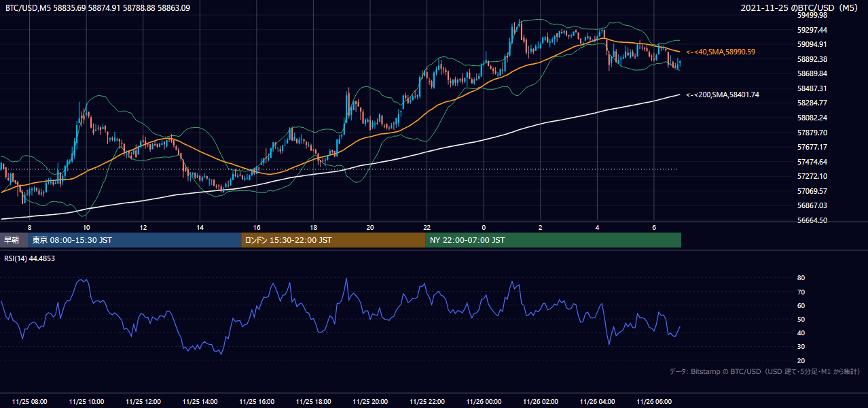Click bottom date label 11/25 14:00
The image size is (868, 408).
coord(200,402)
